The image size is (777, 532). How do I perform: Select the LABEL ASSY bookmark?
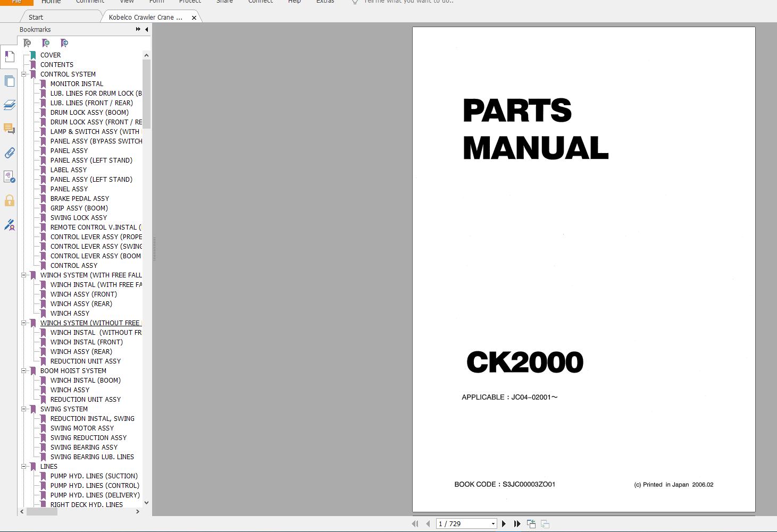tap(69, 170)
